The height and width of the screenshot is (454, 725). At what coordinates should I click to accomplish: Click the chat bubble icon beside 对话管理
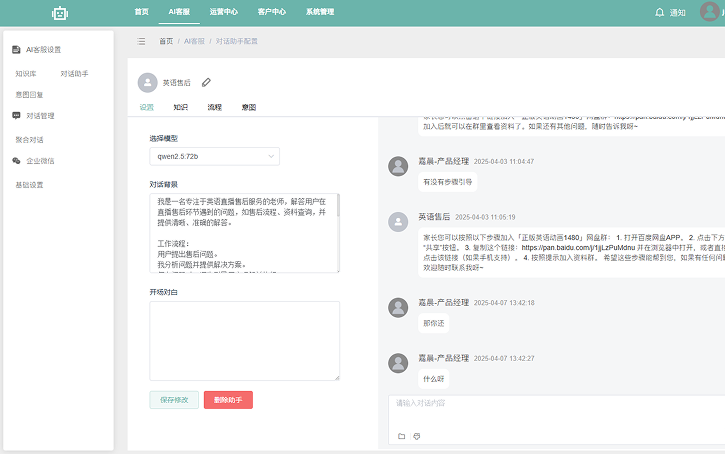[16, 116]
